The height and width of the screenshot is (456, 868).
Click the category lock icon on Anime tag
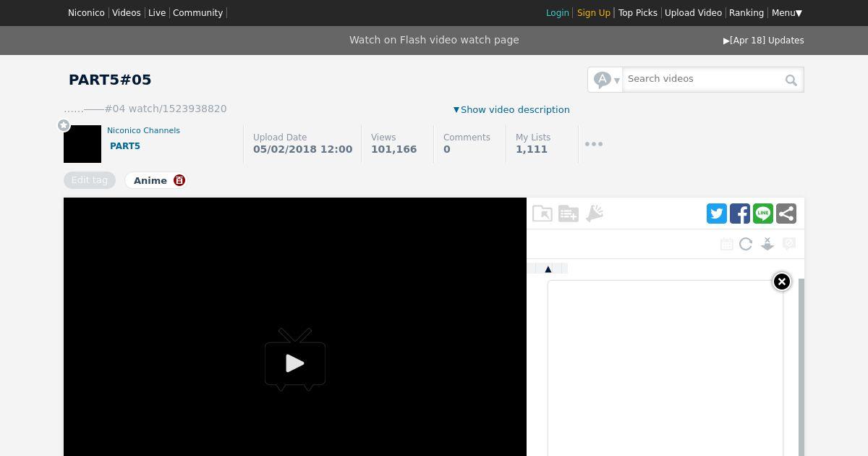point(179,180)
